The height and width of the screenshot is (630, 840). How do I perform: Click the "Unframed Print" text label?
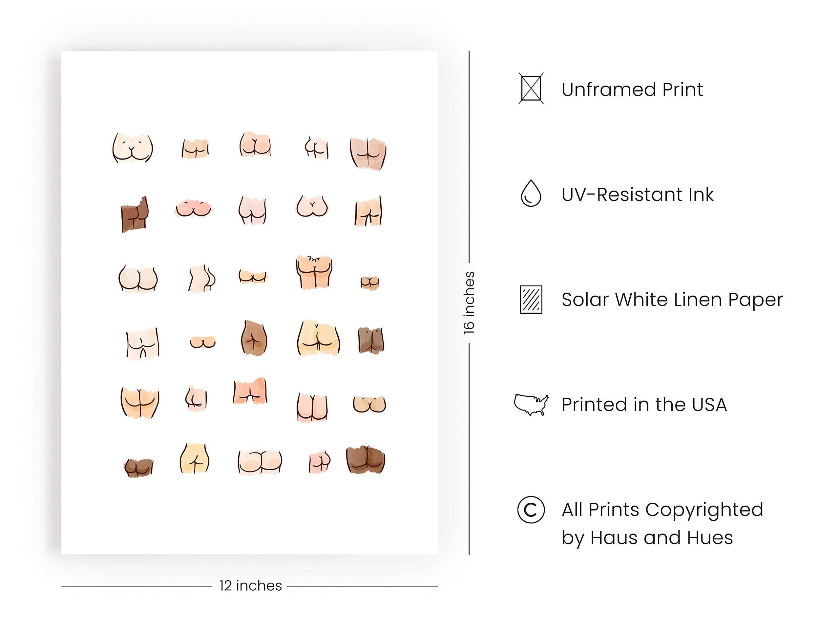point(632,90)
